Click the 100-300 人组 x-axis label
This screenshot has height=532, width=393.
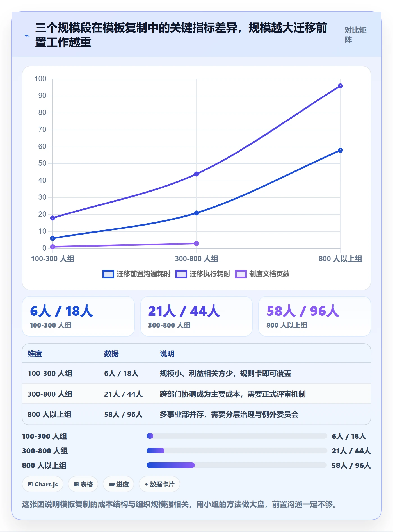[x=52, y=259]
